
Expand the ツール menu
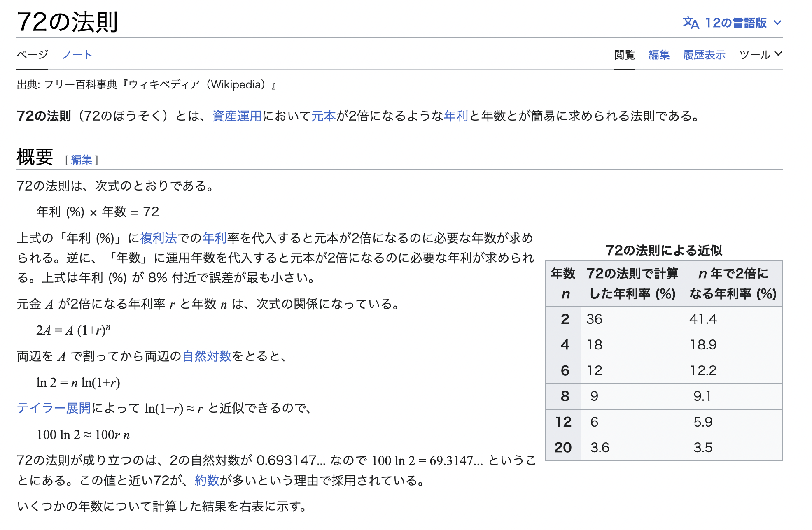click(x=761, y=54)
